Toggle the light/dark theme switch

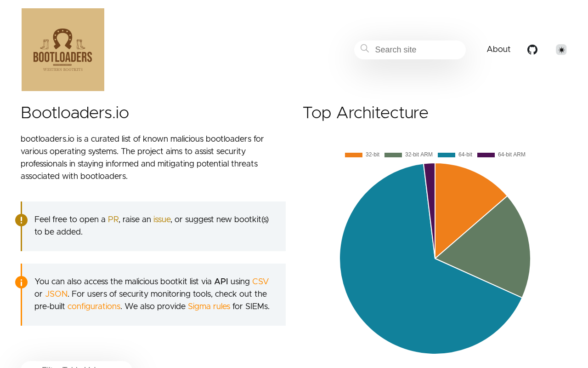561,50
